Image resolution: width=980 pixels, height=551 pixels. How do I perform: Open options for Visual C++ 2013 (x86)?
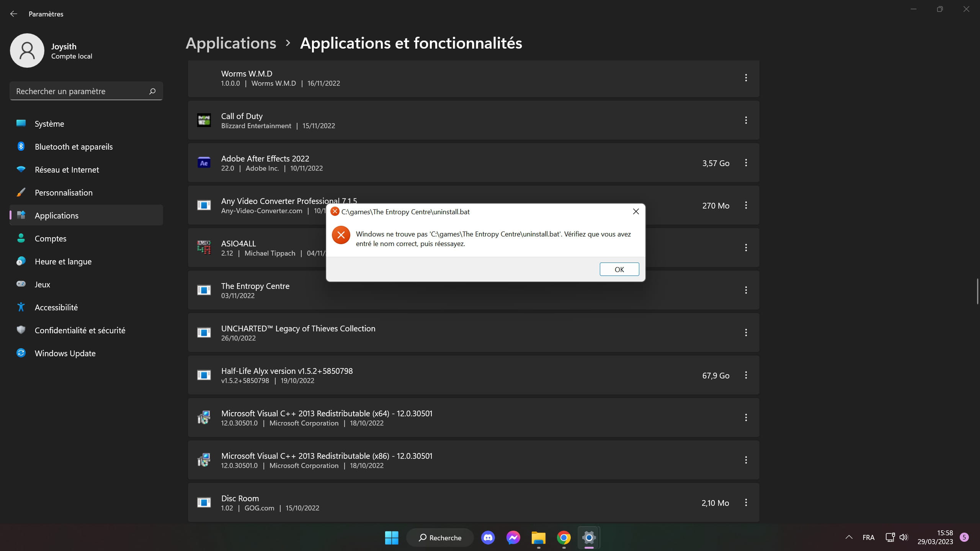(x=746, y=460)
